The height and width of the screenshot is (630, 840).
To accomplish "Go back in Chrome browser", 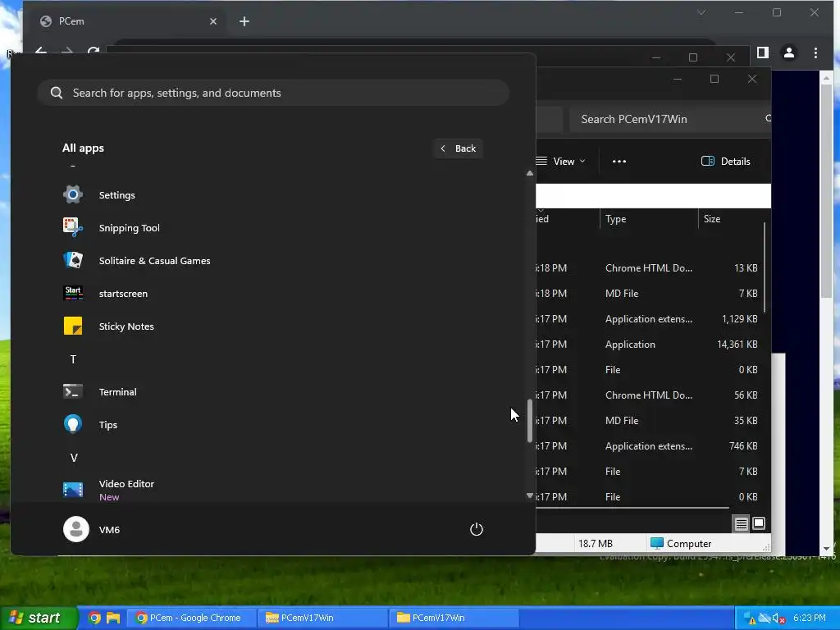I will click(x=41, y=52).
